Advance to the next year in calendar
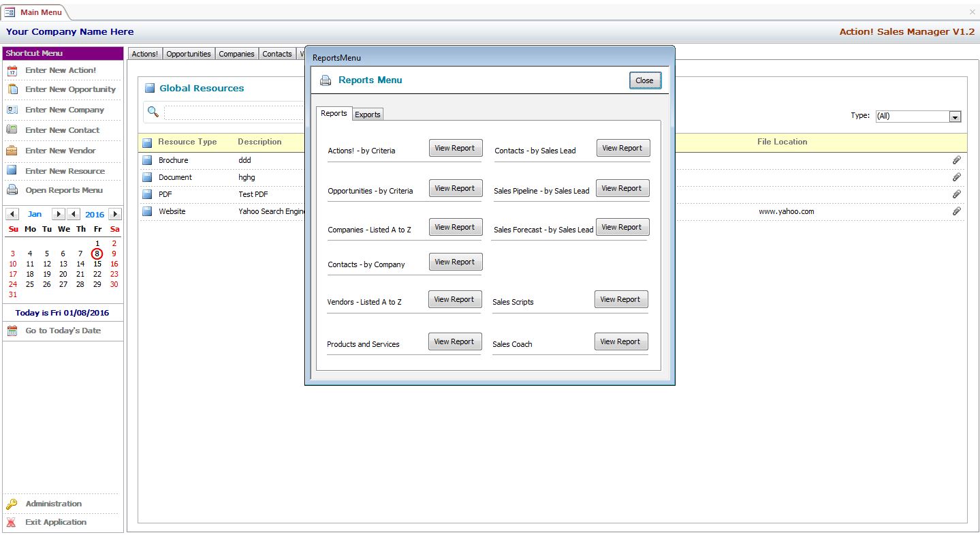 (x=114, y=214)
